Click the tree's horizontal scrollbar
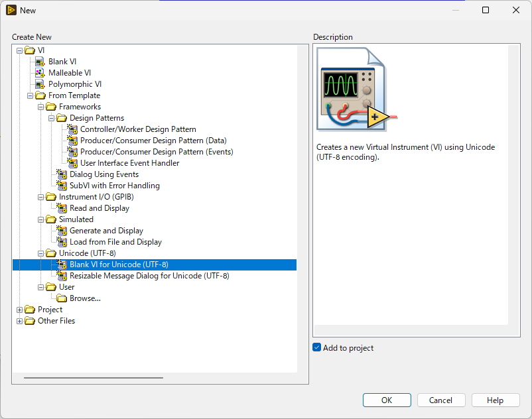 (94, 378)
